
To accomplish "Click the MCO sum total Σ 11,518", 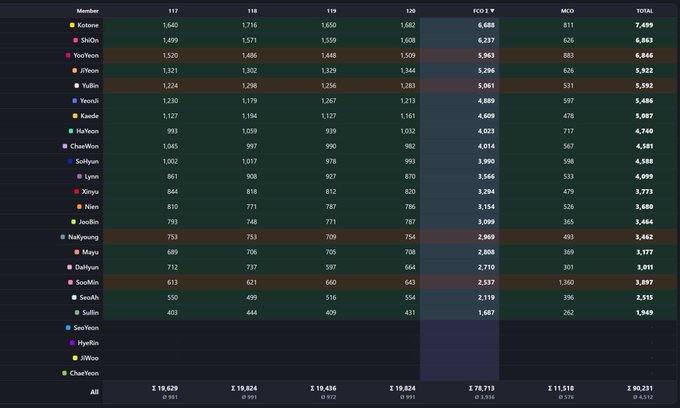I will pos(561,388).
